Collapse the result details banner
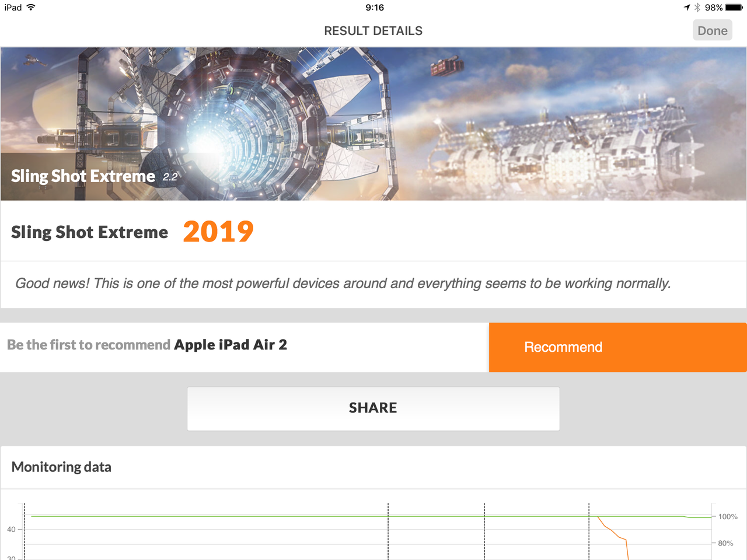The height and width of the screenshot is (560, 747). coord(373,123)
